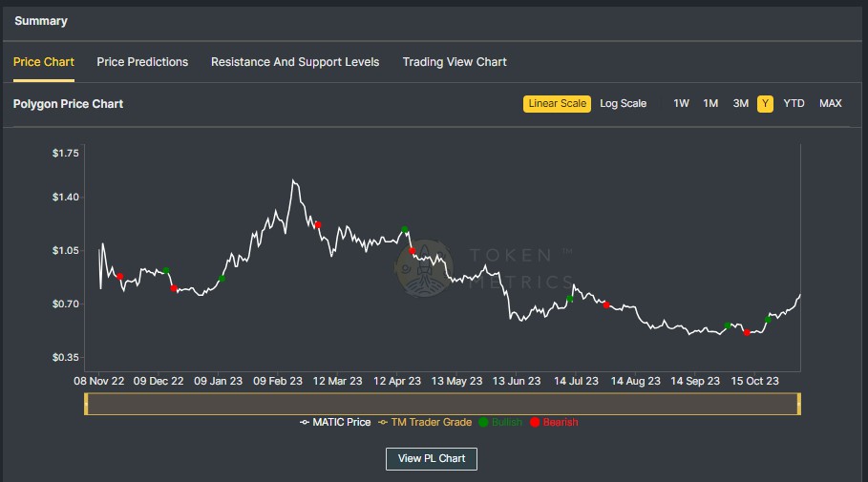
Task: Set chart range to 1W
Action: click(681, 104)
